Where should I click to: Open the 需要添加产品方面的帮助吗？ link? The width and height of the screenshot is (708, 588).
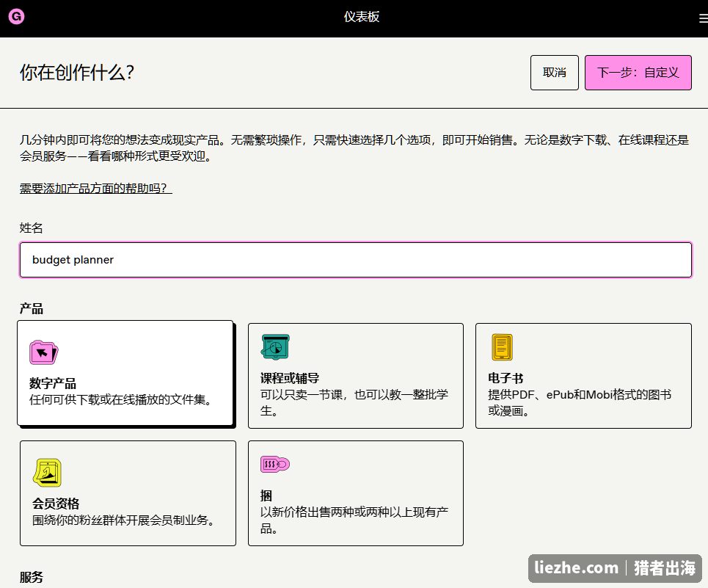point(95,188)
